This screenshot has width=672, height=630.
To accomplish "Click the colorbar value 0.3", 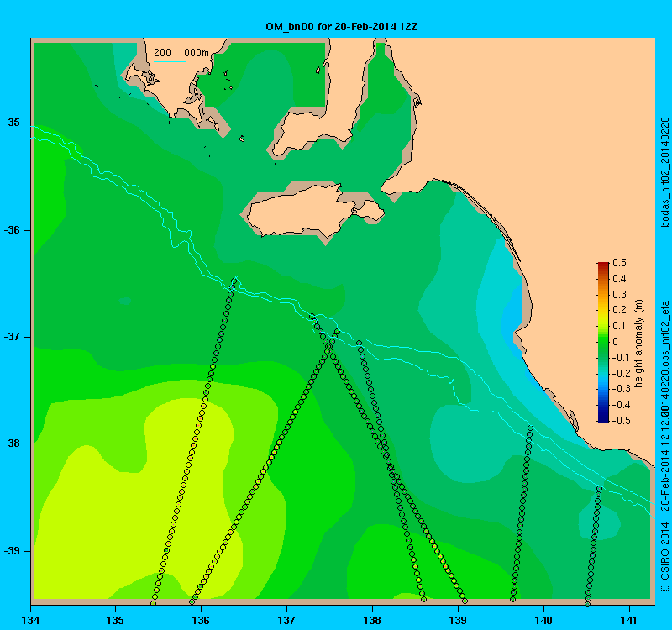I will pyautogui.click(x=620, y=295).
